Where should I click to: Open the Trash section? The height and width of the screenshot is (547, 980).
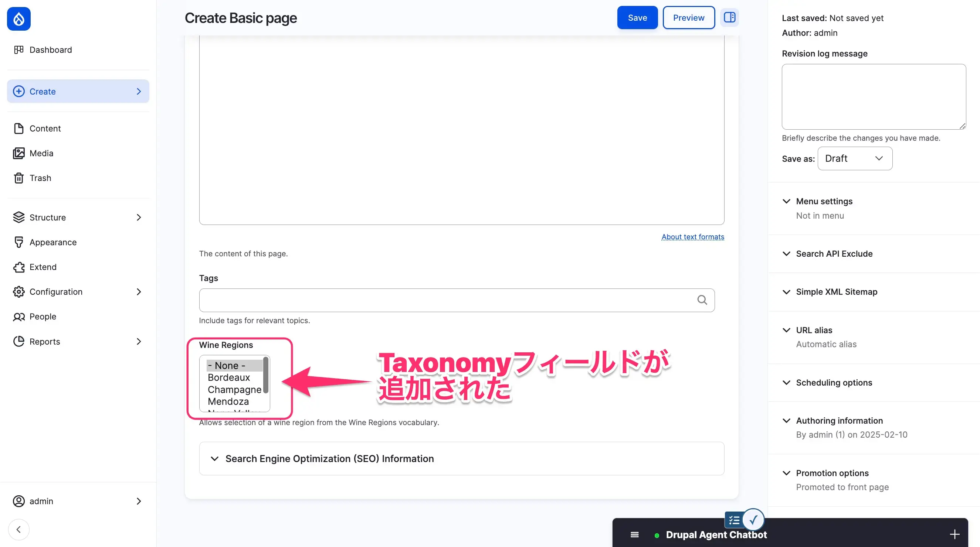[40, 178]
